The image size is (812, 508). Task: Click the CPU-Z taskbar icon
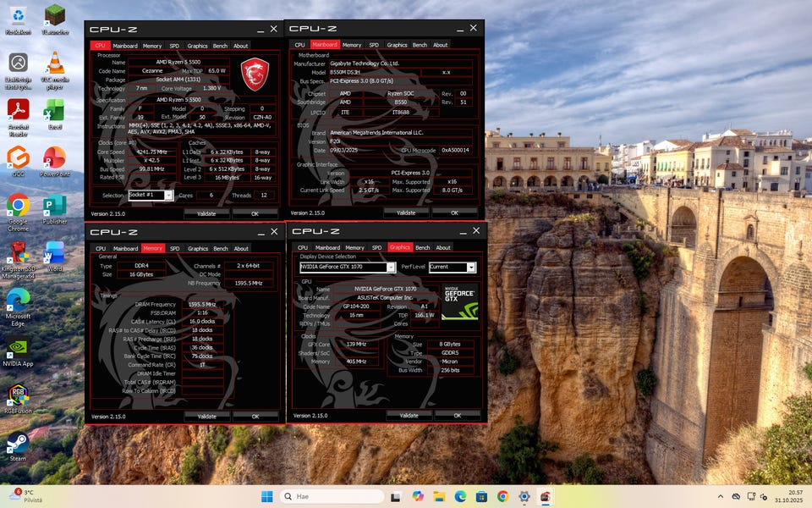point(545,497)
